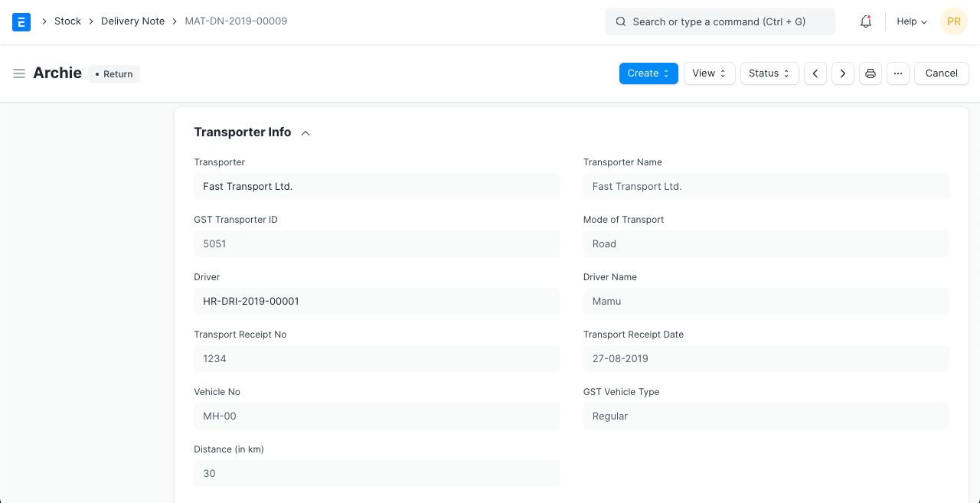The height and width of the screenshot is (503, 980).
Task: Click the Distance (in km) field
Action: [x=377, y=473]
